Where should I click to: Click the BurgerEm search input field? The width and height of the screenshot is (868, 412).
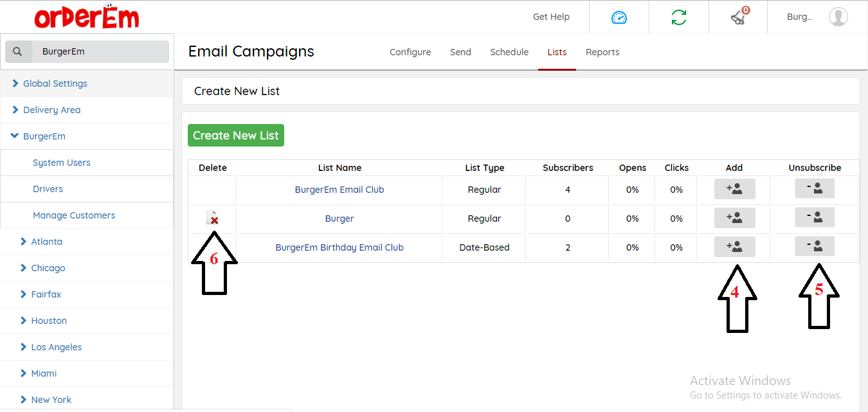(x=101, y=52)
